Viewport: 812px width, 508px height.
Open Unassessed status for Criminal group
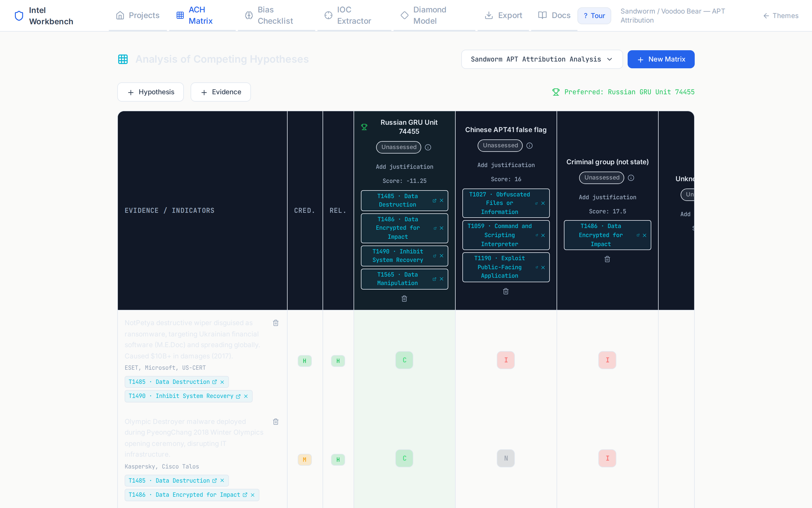602,178
